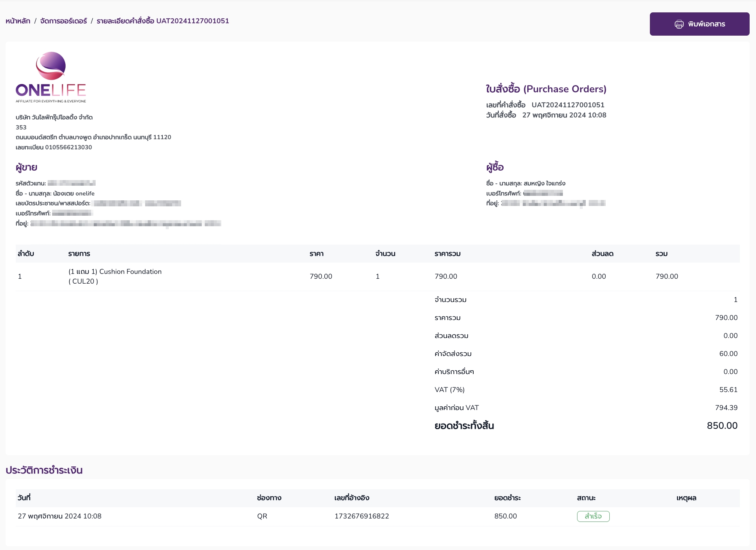Image resolution: width=756 pixels, height=550 pixels.
Task: Click the ผู้ซื้อ buyer section heading
Action: pyautogui.click(x=495, y=167)
